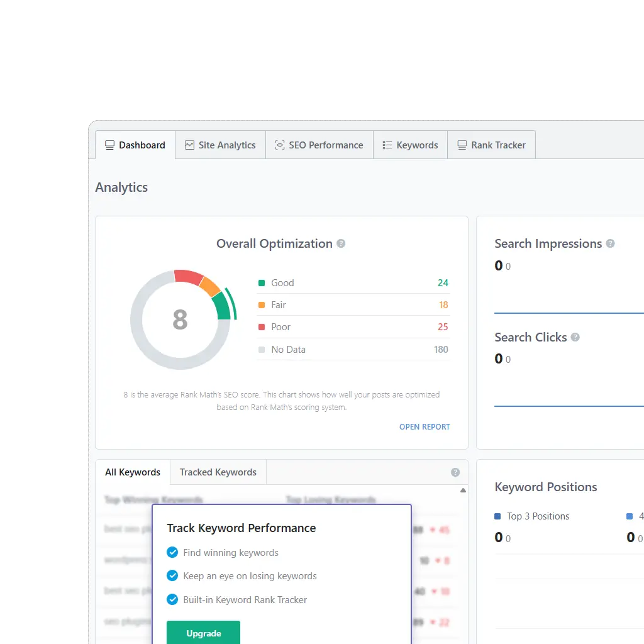The image size is (644, 644).
Task: Click the list icon on Keywords tab
Action: pos(387,145)
